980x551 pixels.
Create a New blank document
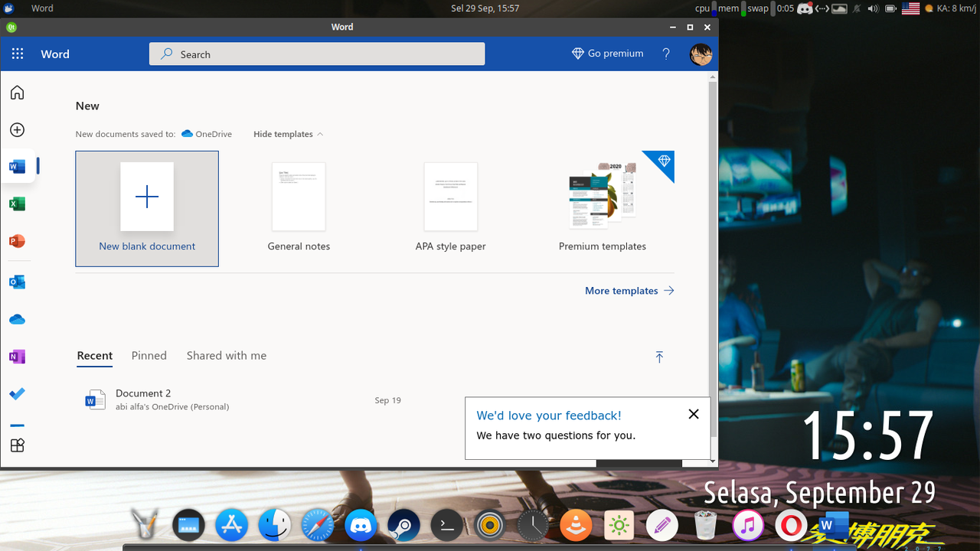147,209
